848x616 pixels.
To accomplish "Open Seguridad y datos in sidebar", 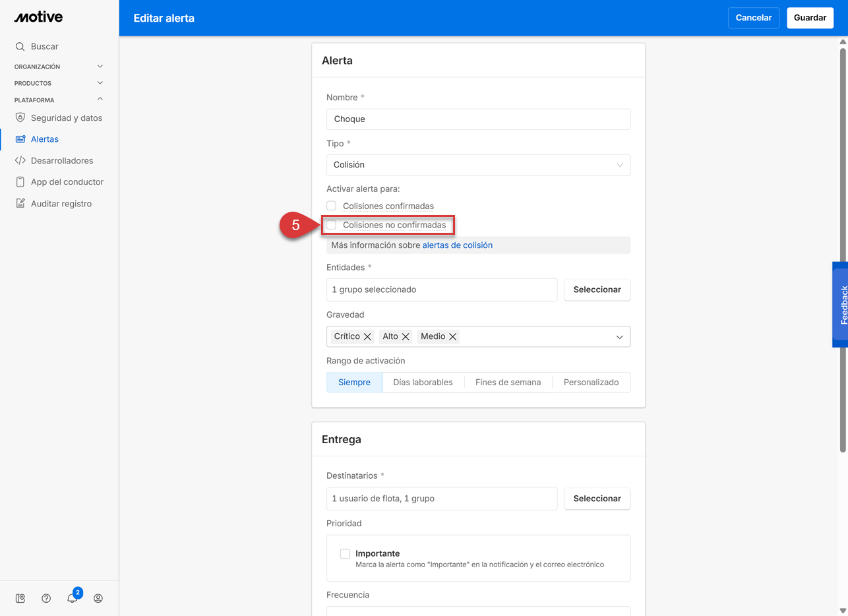I will [66, 118].
